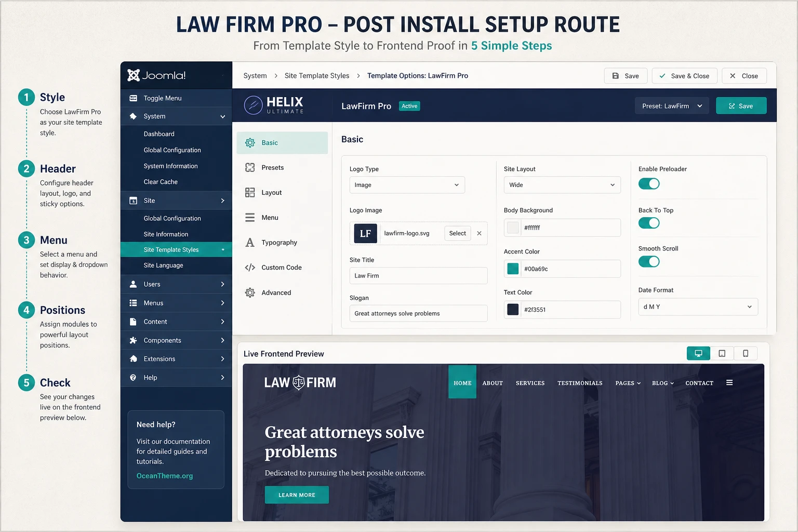Expand the Menus section arrow
The width and height of the screenshot is (798, 532).
pos(223,303)
